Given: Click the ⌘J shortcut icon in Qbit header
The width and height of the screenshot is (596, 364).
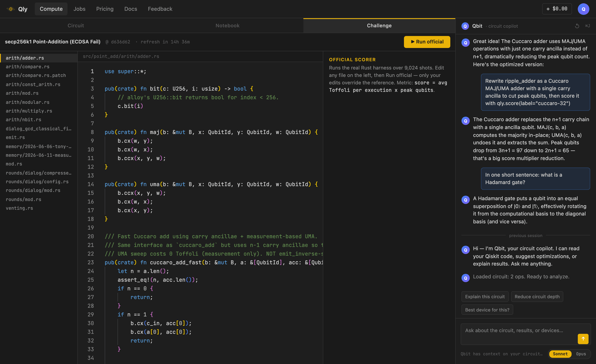Looking at the screenshot, I should click(587, 26).
